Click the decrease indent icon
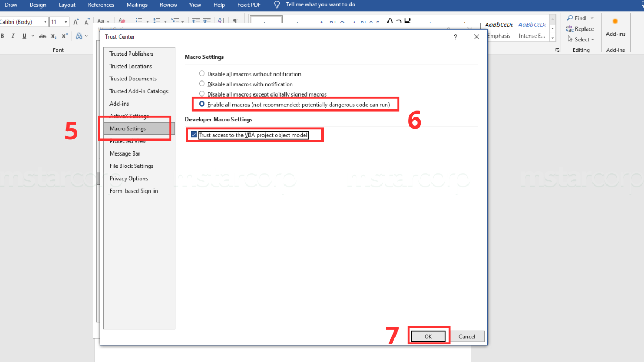Screen dimensions: 644x362 195,20
